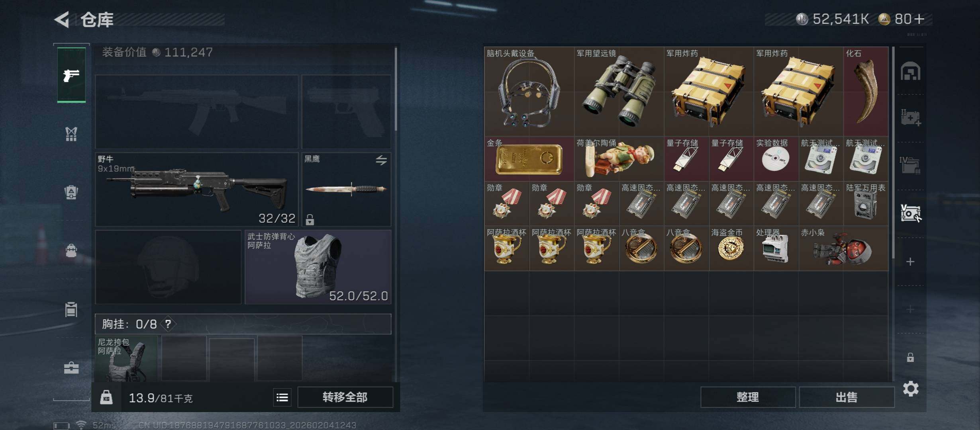Open the level V collectibles container tab

(911, 213)
